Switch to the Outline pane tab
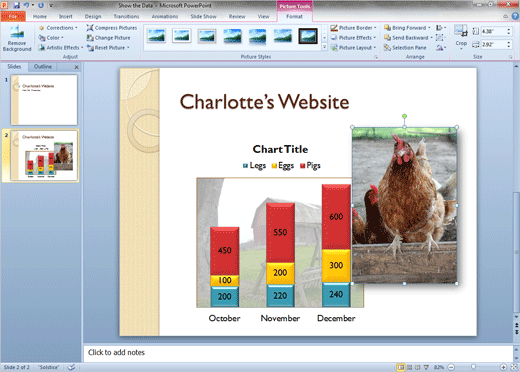Image resolution: width=520 pixels, height=372 pixels. pos(43,67)
